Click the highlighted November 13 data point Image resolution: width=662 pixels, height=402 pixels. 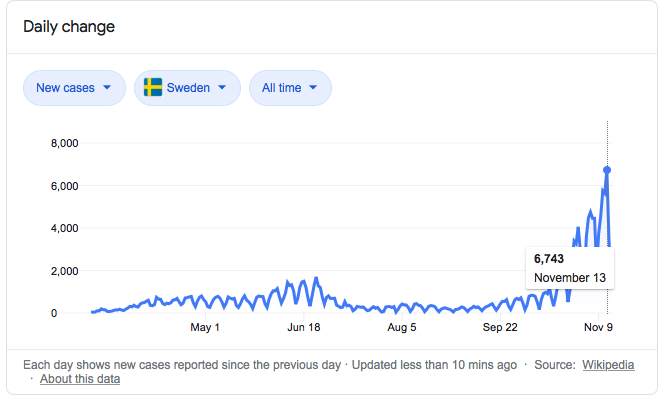[x=607, y=170]
